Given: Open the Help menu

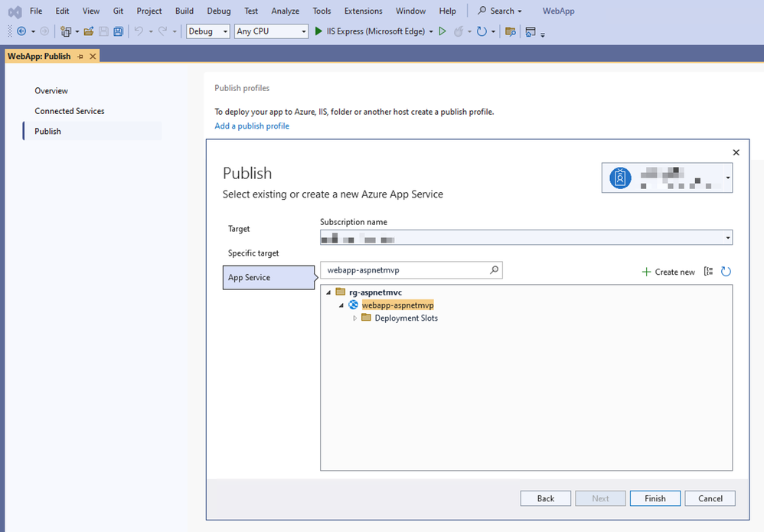Looking at the screenshot, I should pos(447,11).
